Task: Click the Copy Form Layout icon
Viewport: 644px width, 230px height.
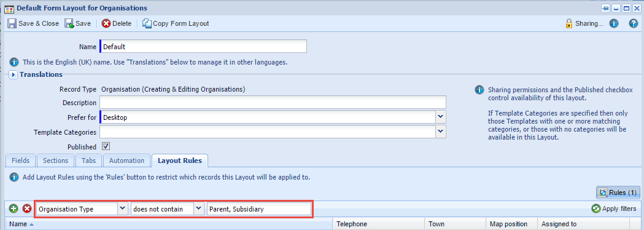Action: pos(147,23)
